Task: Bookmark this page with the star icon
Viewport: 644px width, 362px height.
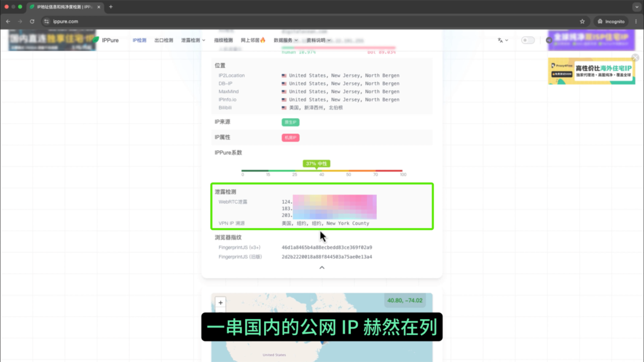Action: pyautogui.click(x=582, y=21)
